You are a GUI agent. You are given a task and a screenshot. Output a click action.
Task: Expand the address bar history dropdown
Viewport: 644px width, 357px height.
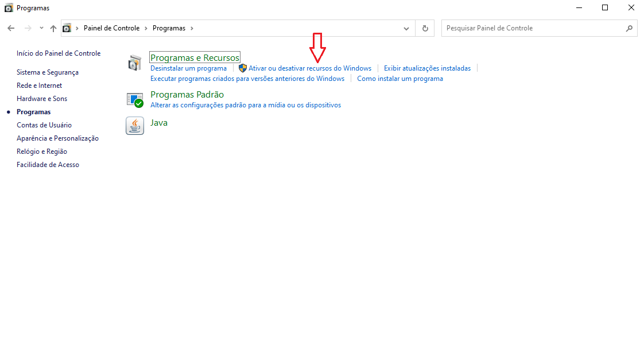tap(406, 28)
